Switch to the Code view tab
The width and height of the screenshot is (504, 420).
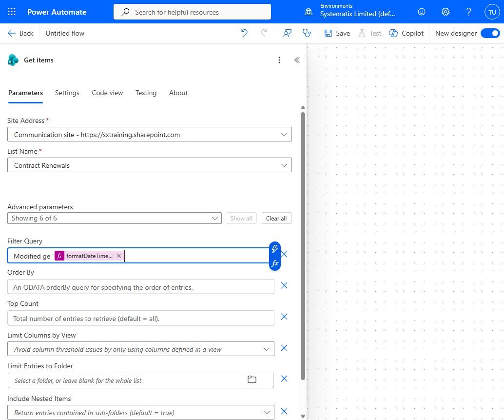pos(107,93)
